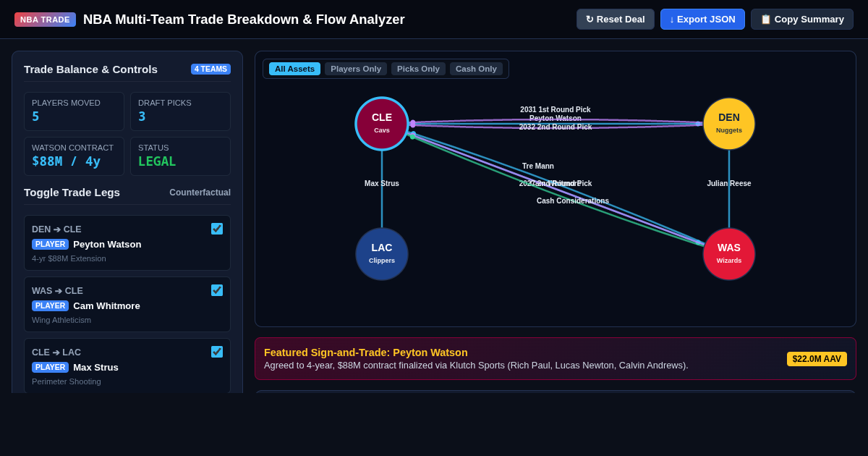Image resolution: width=868 pixels, height=456 pixels.
Task: Click the 2032 2nd Round Pick label
Action: 556,127
